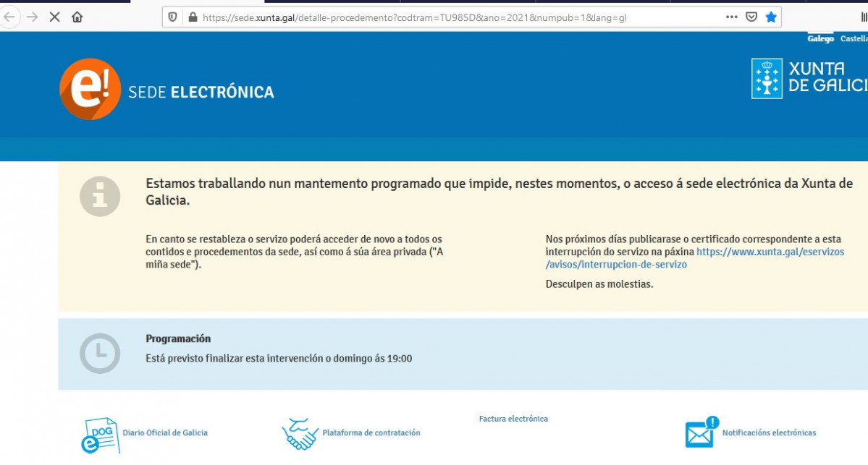Viewport: 868px width, 465px height.
Task: Click the handshake Plataforma de contratación icon
Action: pyautogui.click(x=300, y=434)
